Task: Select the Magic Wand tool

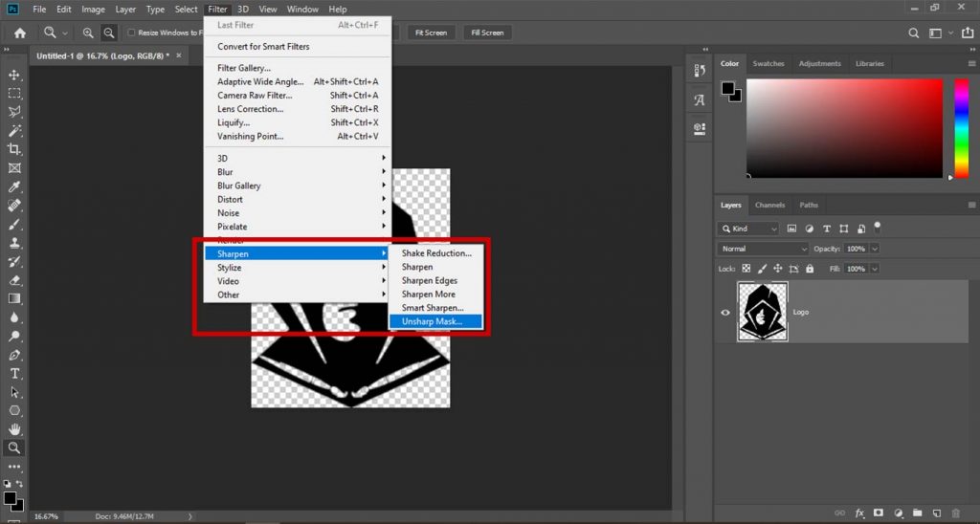Action: 13,131
